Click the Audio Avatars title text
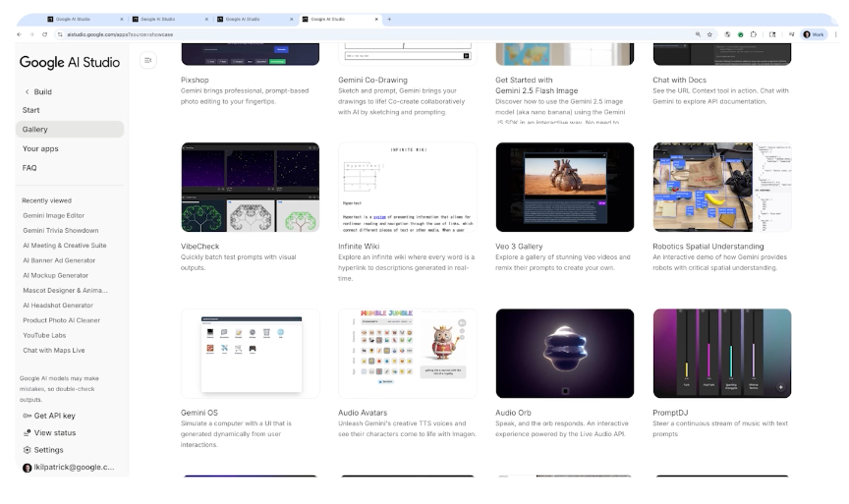This screenshot has width=849, height=504. point(363,413)
